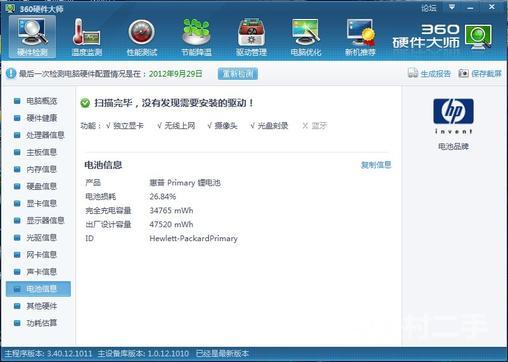Viewport: 508px width, 362px height.
Task: Click the 重新检测 re-scan button
Action: click(238, 74)
